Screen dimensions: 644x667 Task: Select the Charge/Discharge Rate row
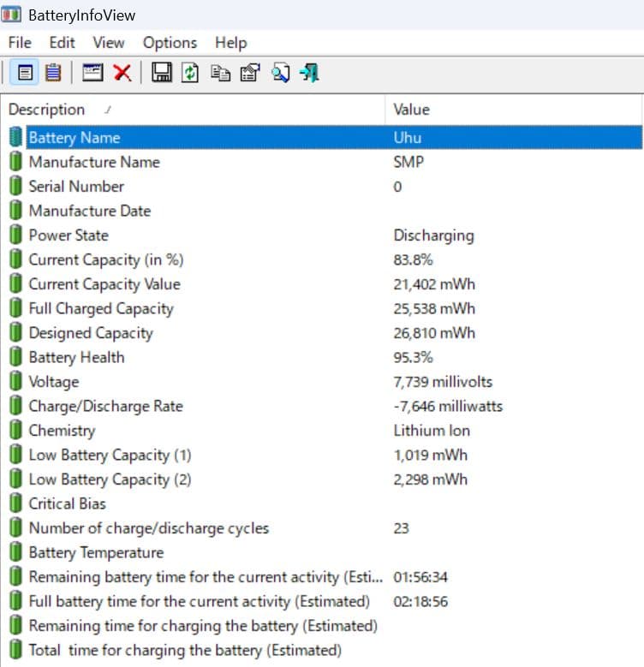pyautogui.click(x=105, y=406)
